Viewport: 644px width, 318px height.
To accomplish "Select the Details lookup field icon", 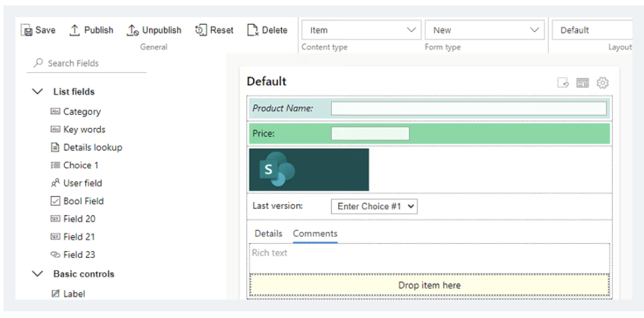I will (55, 147).
